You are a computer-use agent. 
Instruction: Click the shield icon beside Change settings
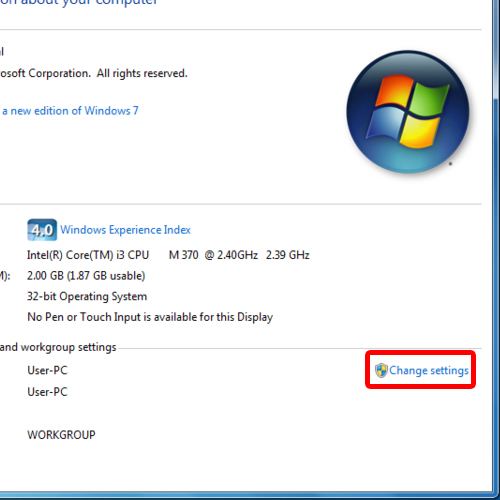click(x=381, y=370)
